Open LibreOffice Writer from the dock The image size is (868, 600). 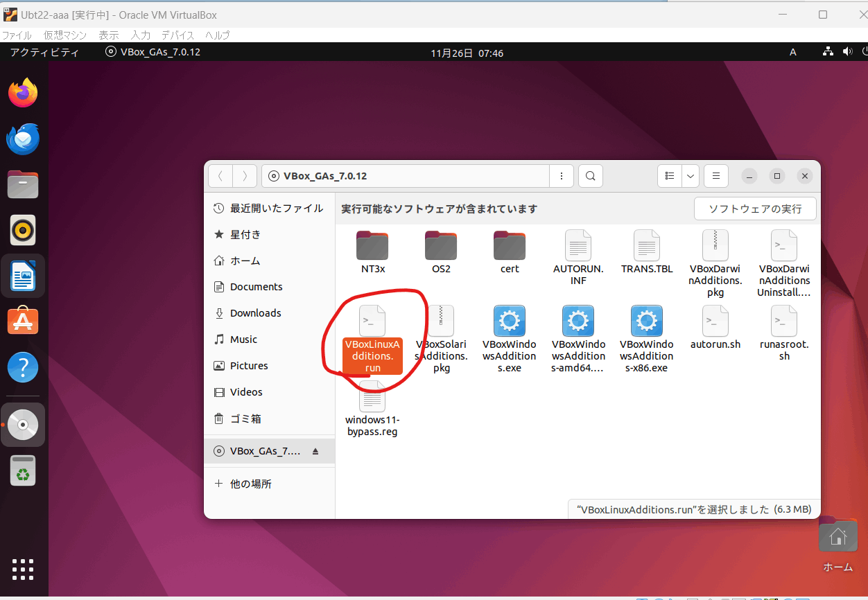(23, 276)
